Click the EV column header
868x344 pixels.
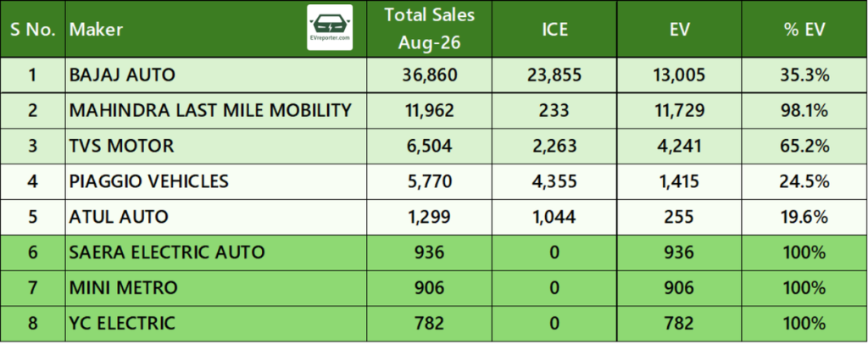679,29
